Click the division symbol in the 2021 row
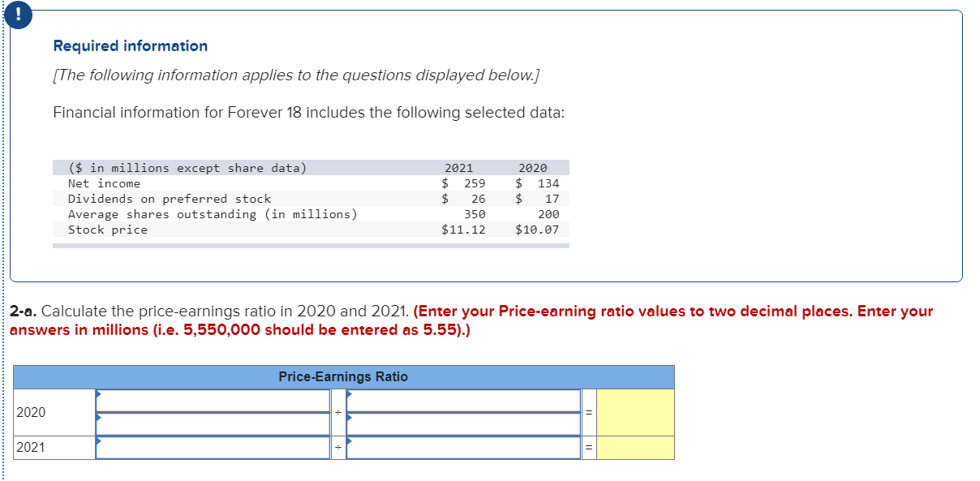The image size is (980, 481). pyautogui.click(x=337, y=447)
